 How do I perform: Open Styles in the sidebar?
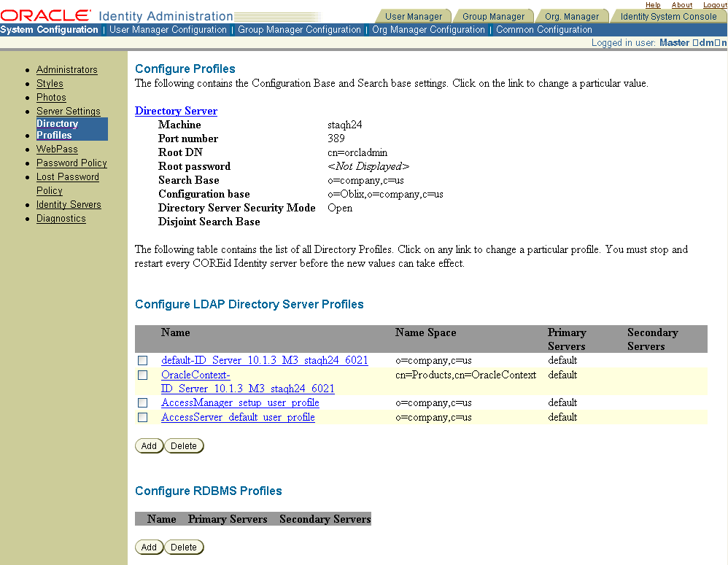(50, 84)
